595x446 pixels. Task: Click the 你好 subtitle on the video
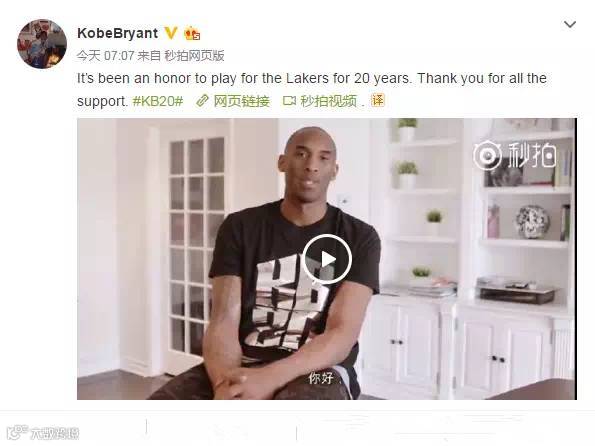pyautogui.click(x=321, y=378)
